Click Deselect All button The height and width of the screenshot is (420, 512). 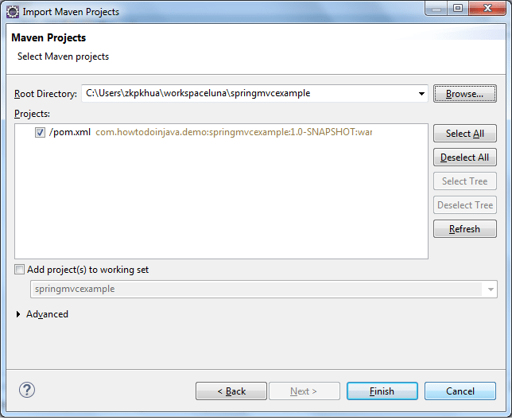[464, 157]
